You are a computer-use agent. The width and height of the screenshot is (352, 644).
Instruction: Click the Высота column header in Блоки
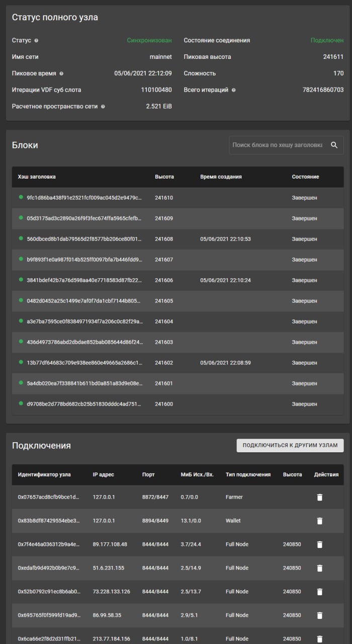tap(164, 177)
